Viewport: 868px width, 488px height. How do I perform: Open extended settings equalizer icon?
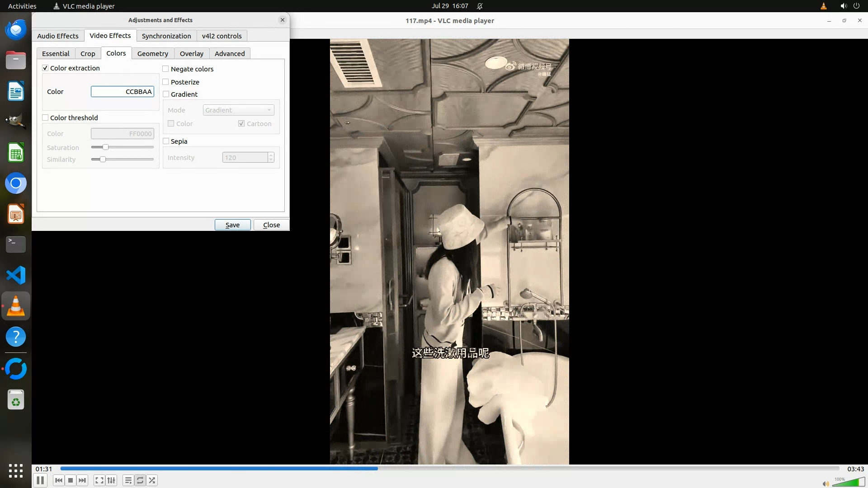[x=111, y=480]
